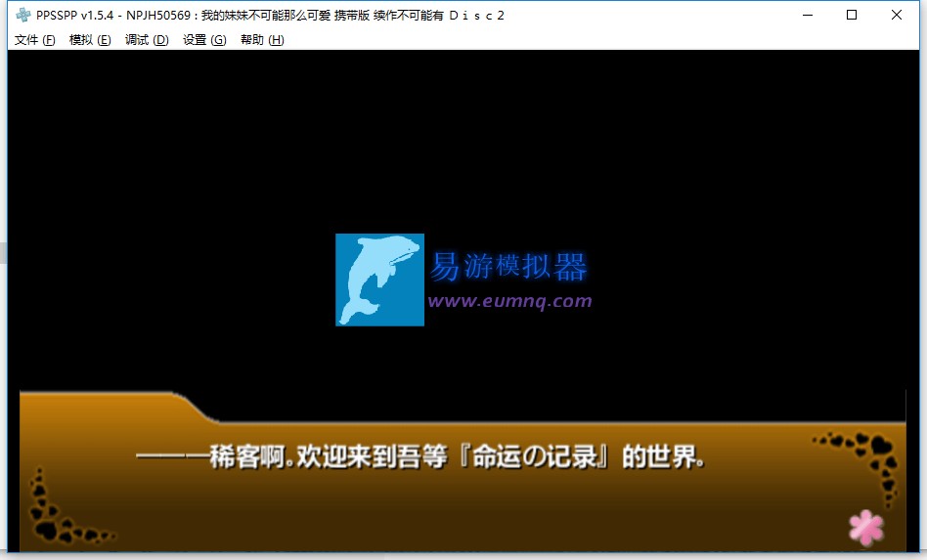Open the 帮助 (H) menu

262,39
